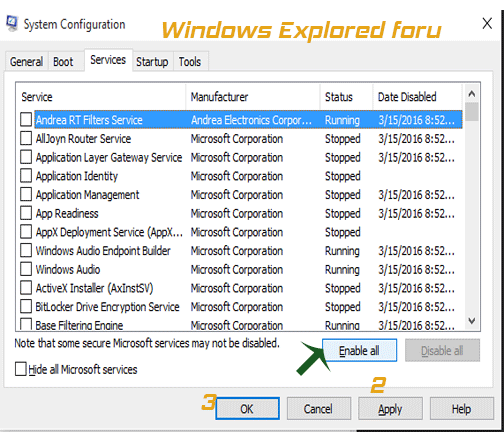
Task: Check Windows Audio Endpoint Builder checkbox
Action: click(26, 250)
